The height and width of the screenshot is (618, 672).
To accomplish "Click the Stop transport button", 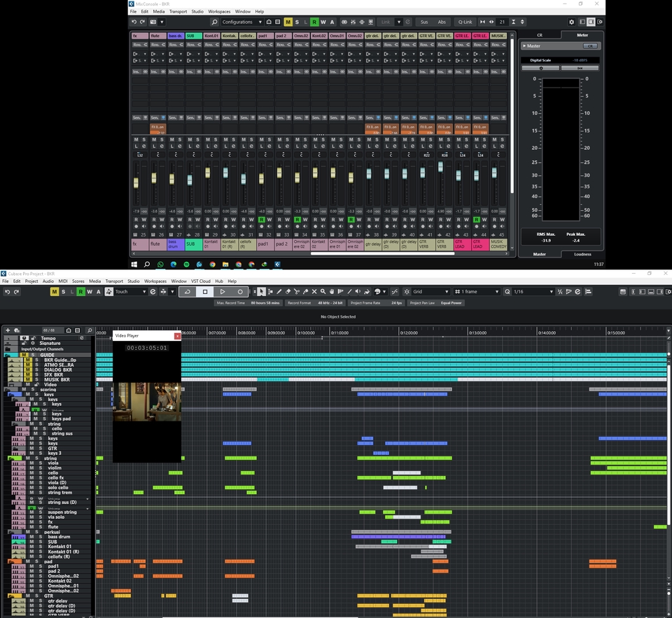I will point(205,292).
